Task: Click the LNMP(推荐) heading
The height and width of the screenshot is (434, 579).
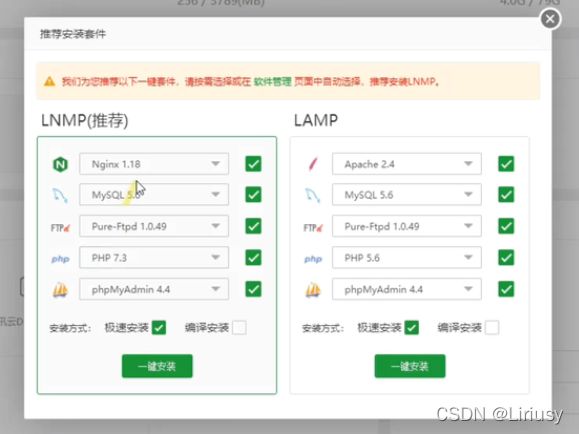Action: coord(85,120)
